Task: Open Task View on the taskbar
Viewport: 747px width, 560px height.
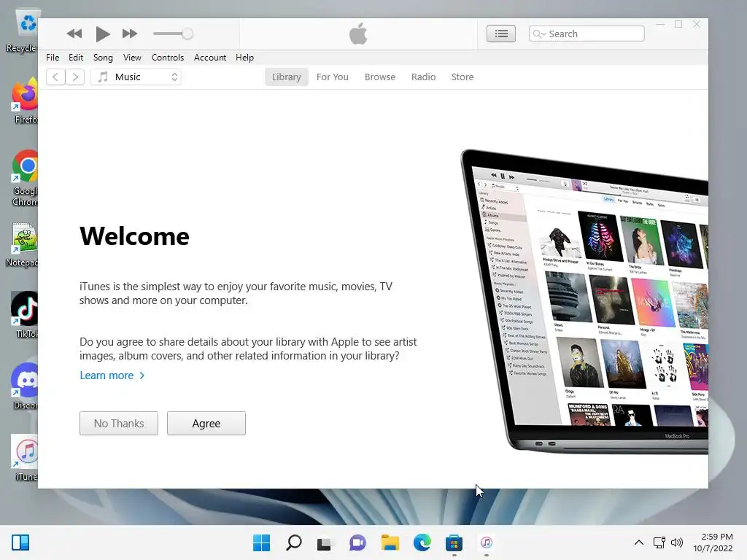Action: (325, 542)
